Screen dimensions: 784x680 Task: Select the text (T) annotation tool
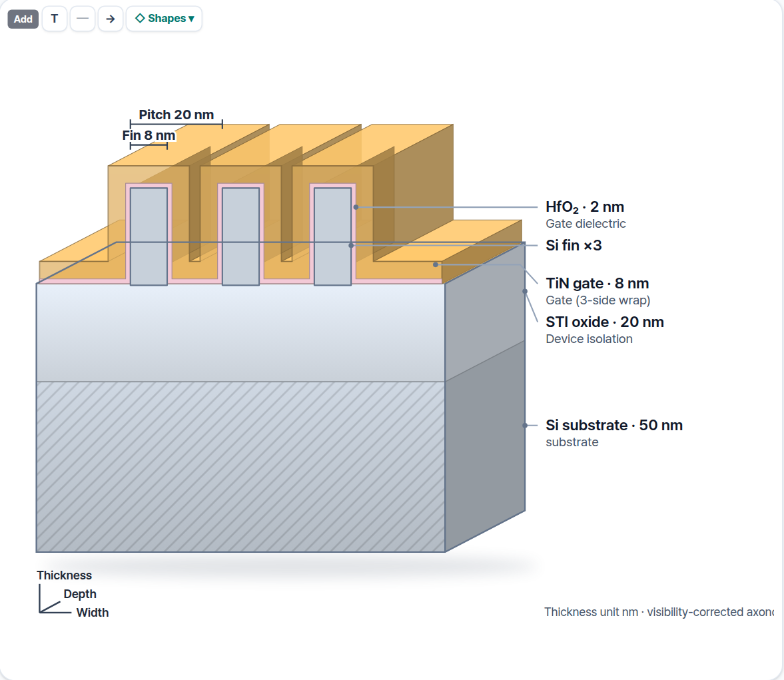click(55, 19)
